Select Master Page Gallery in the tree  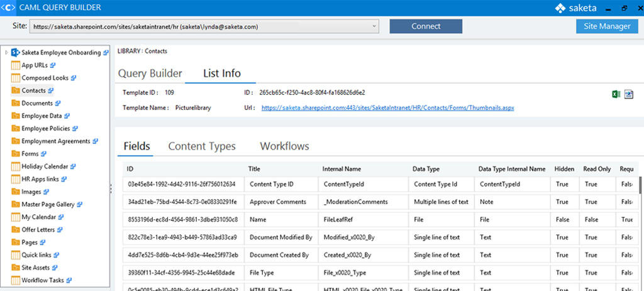(x=48, y=204)
